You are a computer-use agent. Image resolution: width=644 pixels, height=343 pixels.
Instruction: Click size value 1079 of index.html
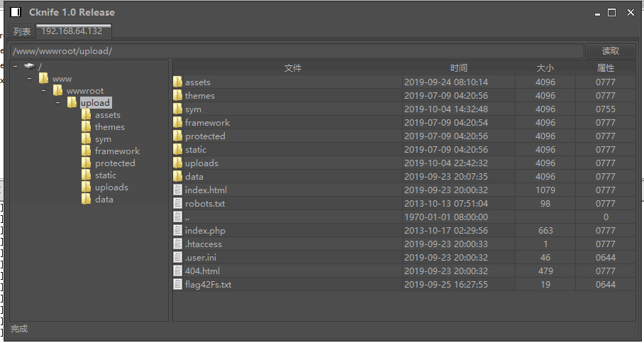(545, 190)
